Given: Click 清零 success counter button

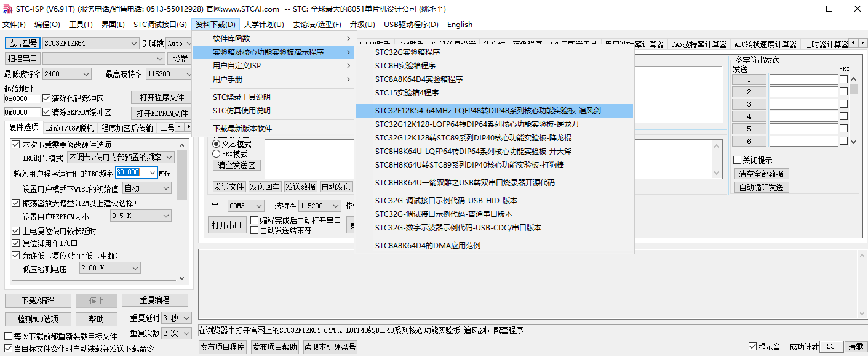Looking at the screenshot, I should (855, 347).
